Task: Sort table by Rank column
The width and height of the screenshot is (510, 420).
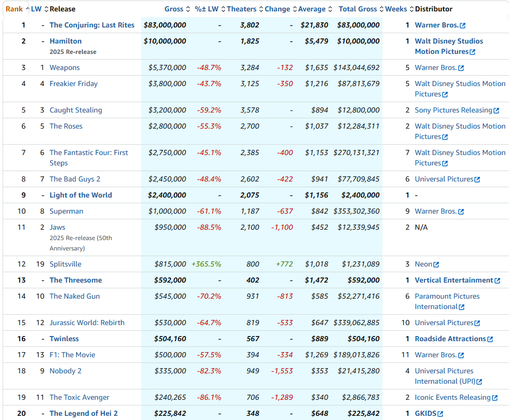Action: [14, 9]
